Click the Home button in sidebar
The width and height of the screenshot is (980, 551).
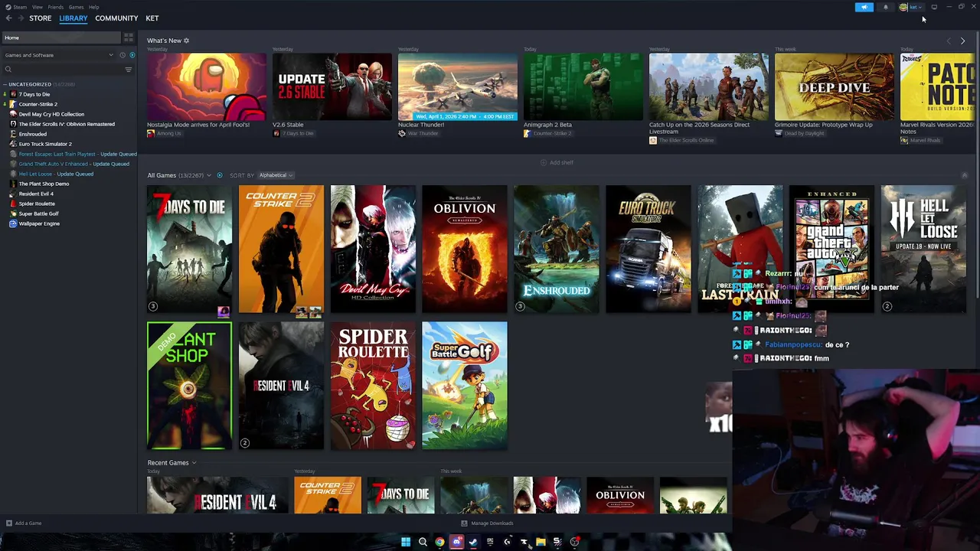(x=60, y=37)
